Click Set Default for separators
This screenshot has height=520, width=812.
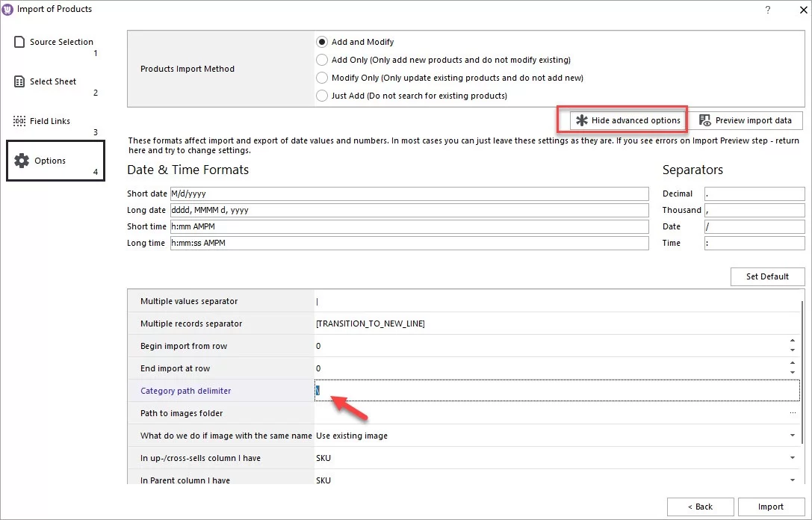coord(767,276)
